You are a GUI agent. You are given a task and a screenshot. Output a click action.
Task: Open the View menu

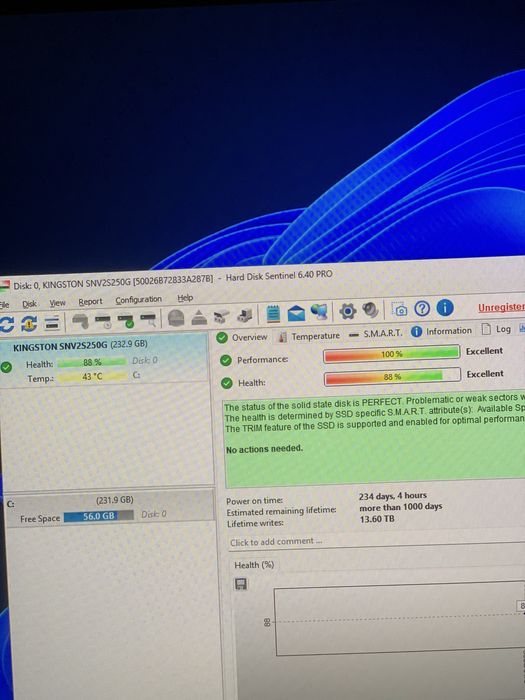[58, 303]
